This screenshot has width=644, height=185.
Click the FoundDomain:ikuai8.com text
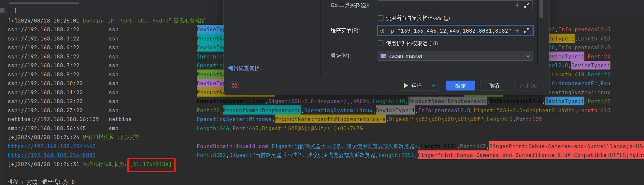[233, 146]
